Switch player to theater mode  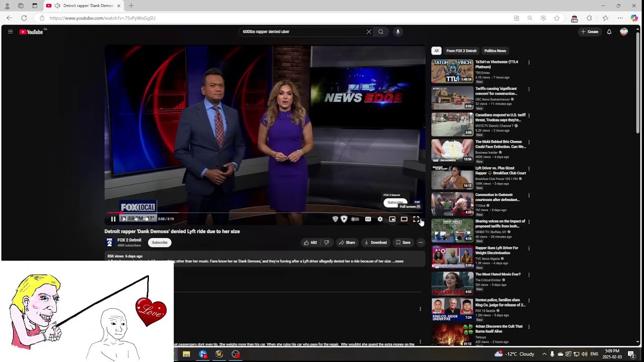tap(404, 219)
